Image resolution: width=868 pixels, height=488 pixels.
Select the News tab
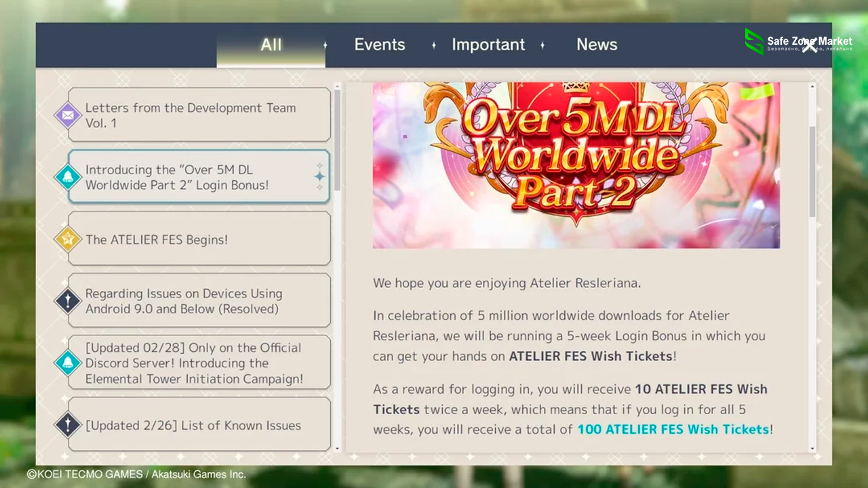[596, 45]
